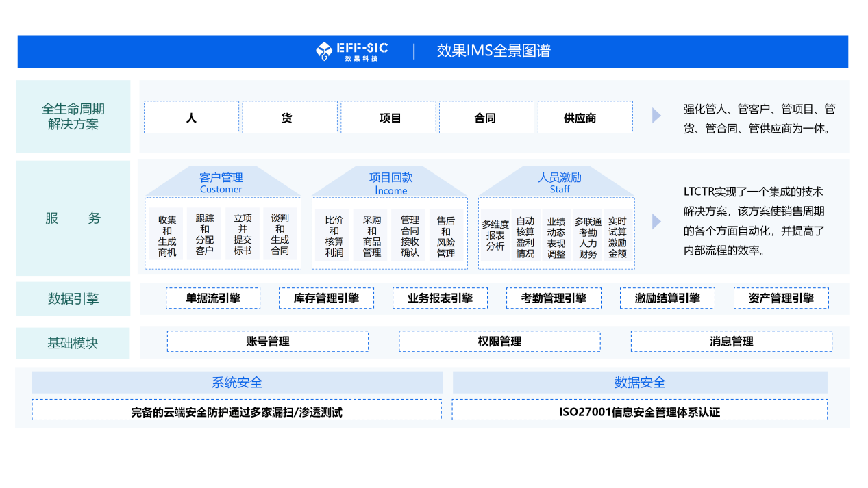The width and height of the screenshot is (868, 488).
Task: Select the 货 box
Action: [289, 118]
